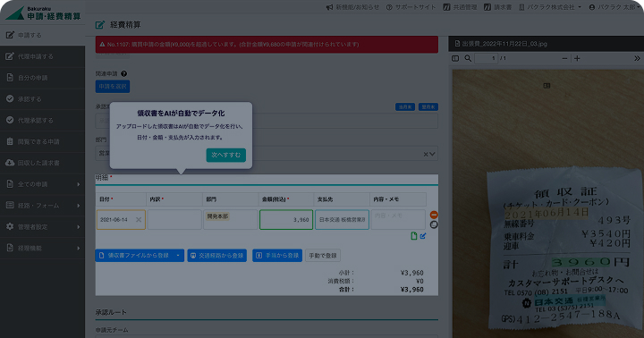
Task: Click the empty 内訳 field
Action: [x=174, y=220]
